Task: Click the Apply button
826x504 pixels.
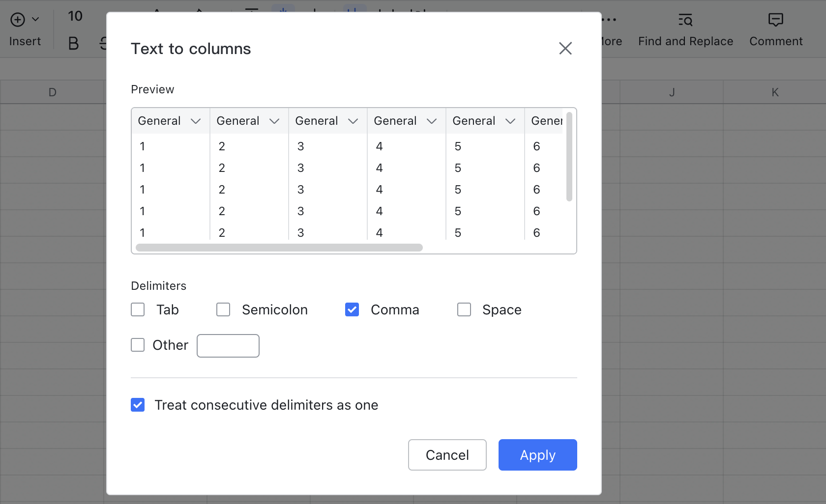Action: pyautogui.click(x=537, y=455)
